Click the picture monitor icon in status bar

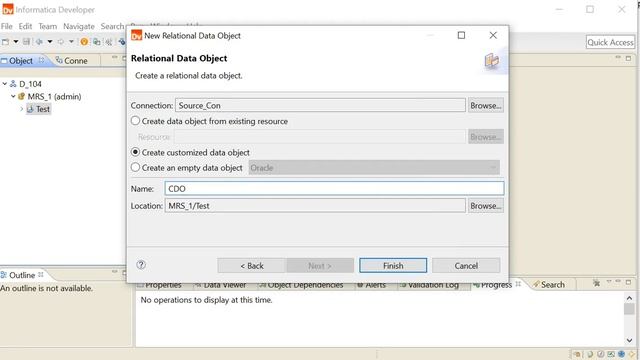pos(611,354)
